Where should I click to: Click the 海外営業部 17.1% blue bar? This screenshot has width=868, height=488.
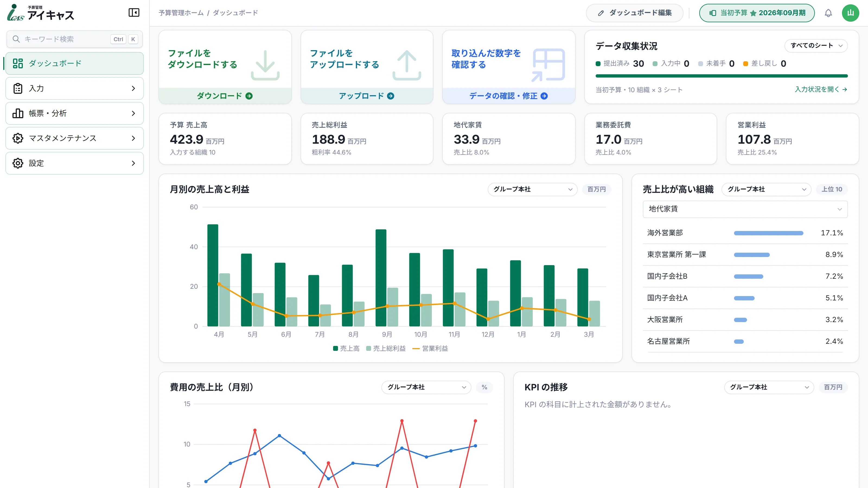[x=768, y=233]
